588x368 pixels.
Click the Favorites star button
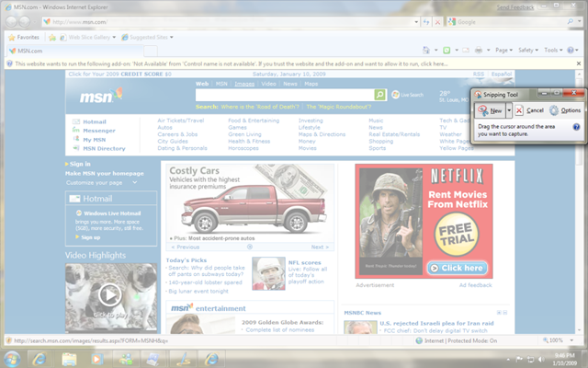[x=21, y=37]
